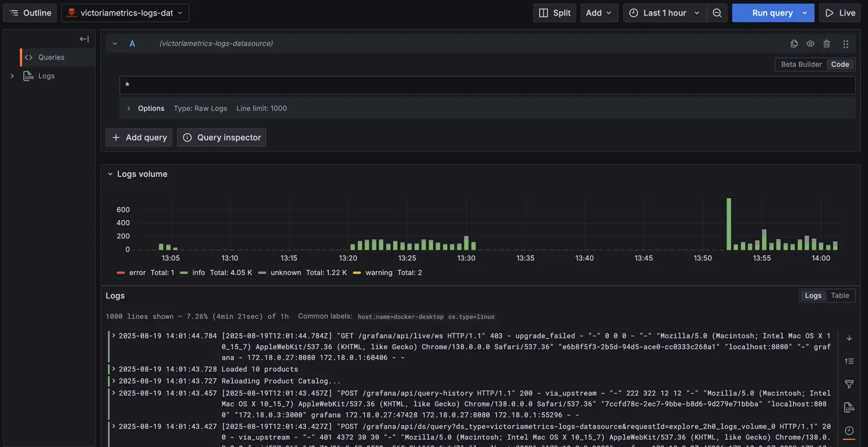This screenshot has height=447, width=868.
Task: Switch to Beta Builder editor mode
Action: click(801, 64)
